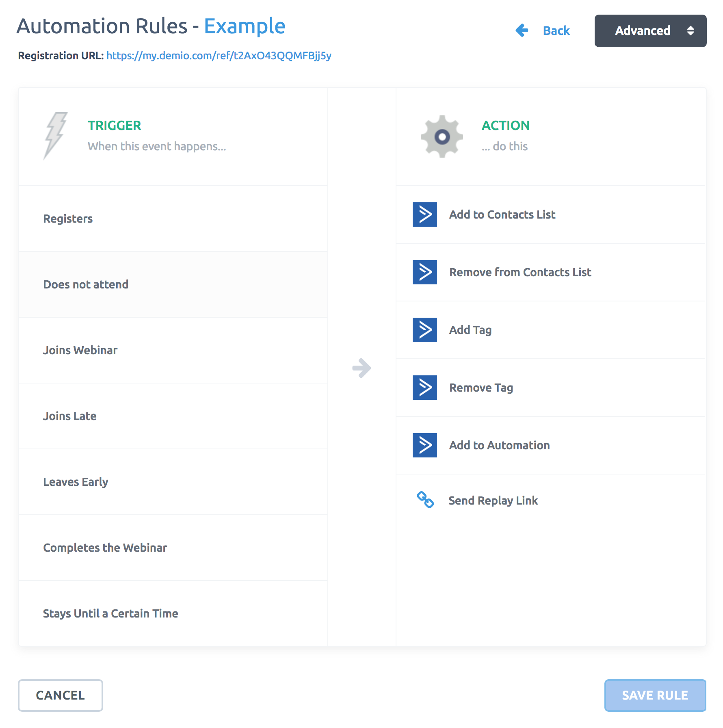The image size is (723, 728).
Task: Select the Stays Until a Certain Time trigger
Action: [x=173, y=613]
